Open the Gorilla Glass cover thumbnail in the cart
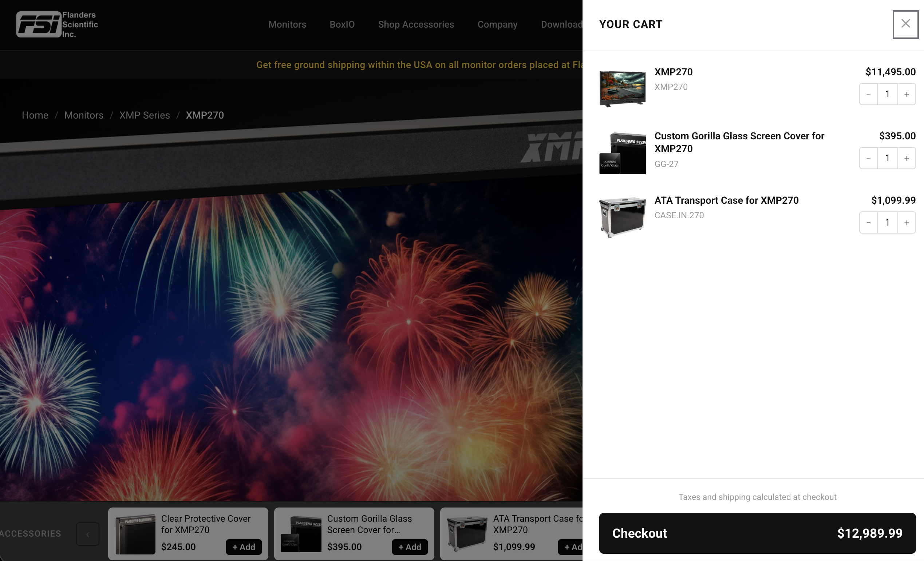This screenshot has height=561, width=924. click(623, 153)
